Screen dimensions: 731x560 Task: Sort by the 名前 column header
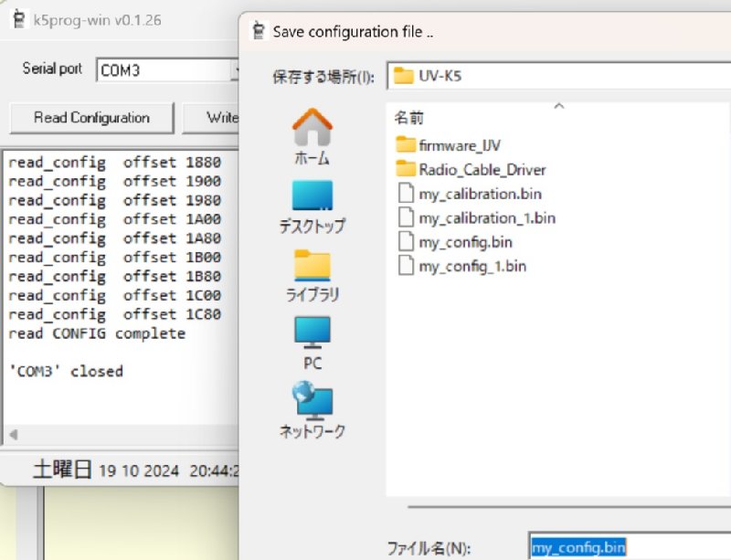point(408,118)
